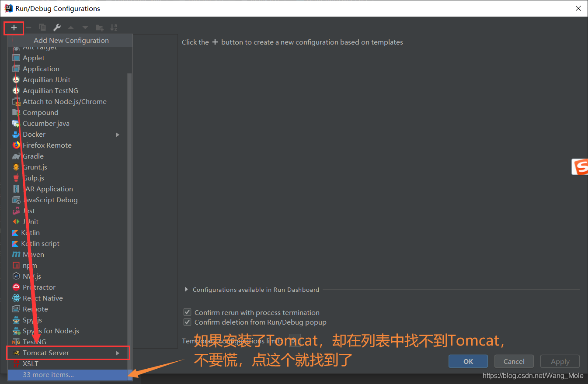The width and height of the screenshot is (588, 384).
Task: Click the Remote configuration icon
Action: pos(16,309)
